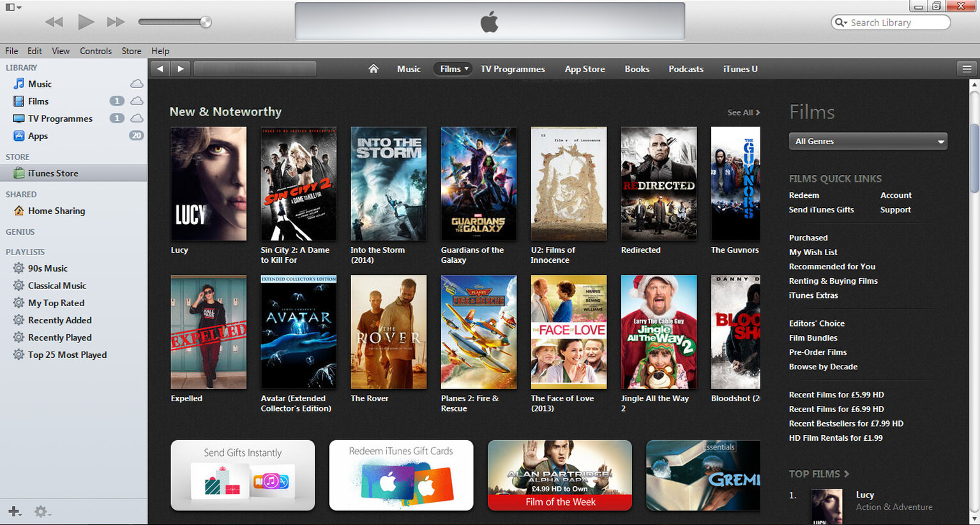Click the add playlist plus button
Viewport: 980px width, 525px height.
[x=15, y=512]
